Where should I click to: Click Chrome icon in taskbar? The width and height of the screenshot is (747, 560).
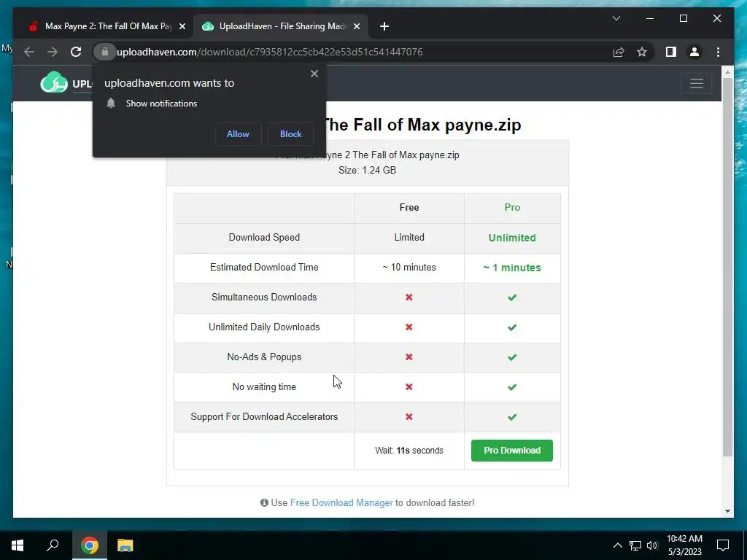[90, 545]
